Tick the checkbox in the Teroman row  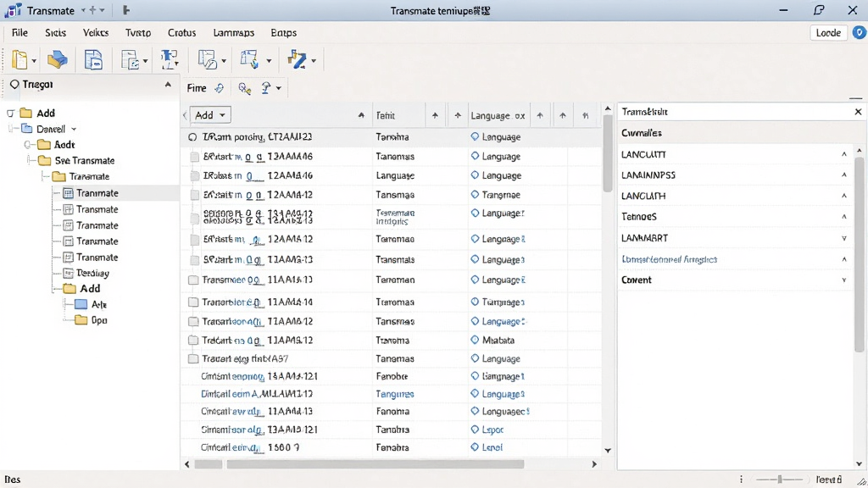click(193, 280)
